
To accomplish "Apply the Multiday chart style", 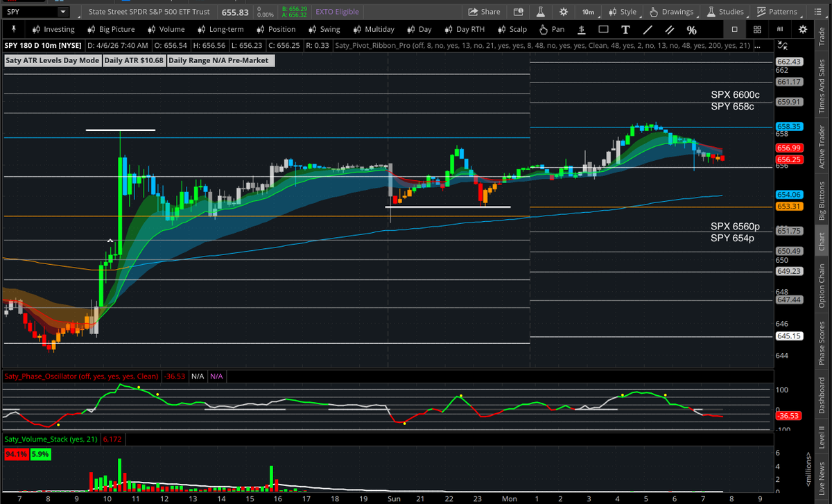I will click(x=372, y=29).
